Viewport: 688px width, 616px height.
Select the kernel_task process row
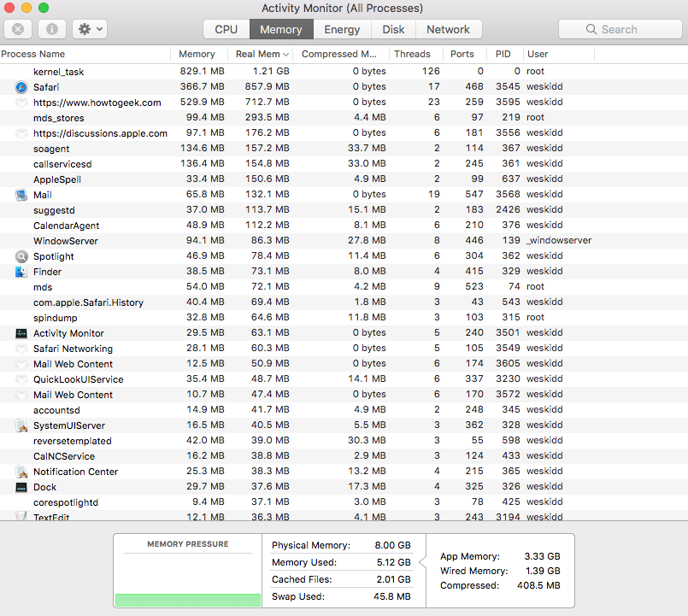pos(344,72)
